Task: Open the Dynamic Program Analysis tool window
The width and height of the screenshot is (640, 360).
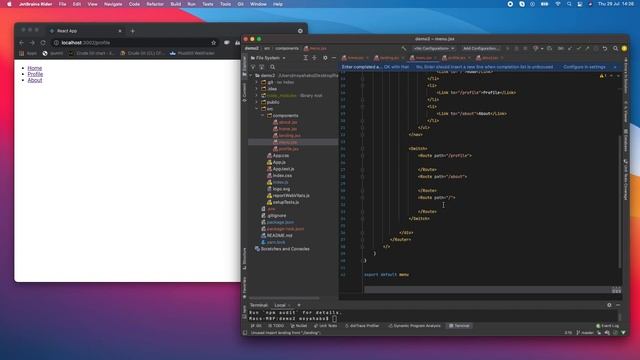Action: click(414, 326)
